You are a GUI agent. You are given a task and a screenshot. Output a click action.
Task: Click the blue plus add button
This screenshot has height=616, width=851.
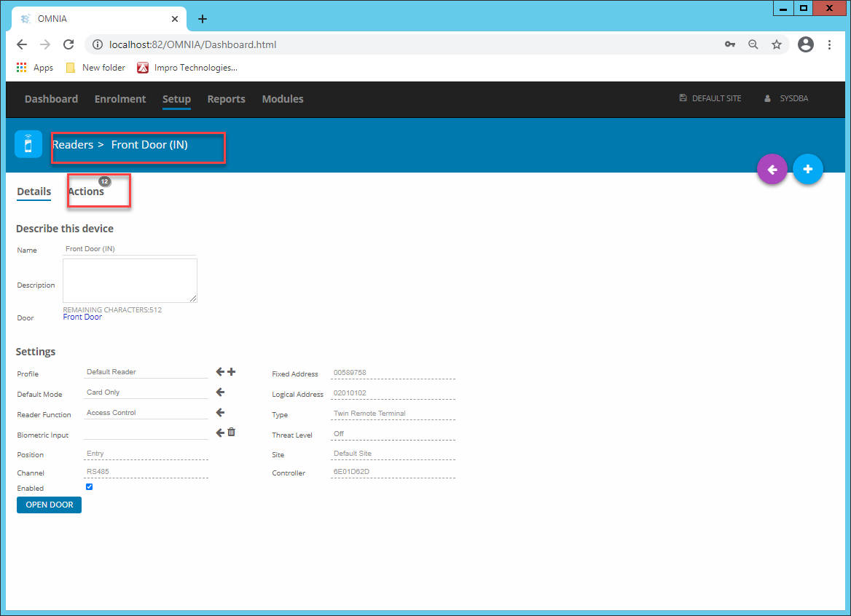(x=807, y=169)
